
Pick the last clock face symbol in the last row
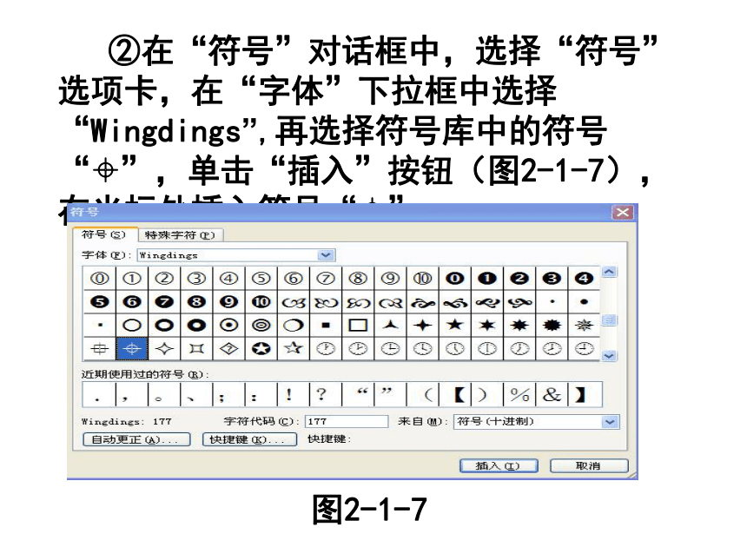[x=584, y=349]
